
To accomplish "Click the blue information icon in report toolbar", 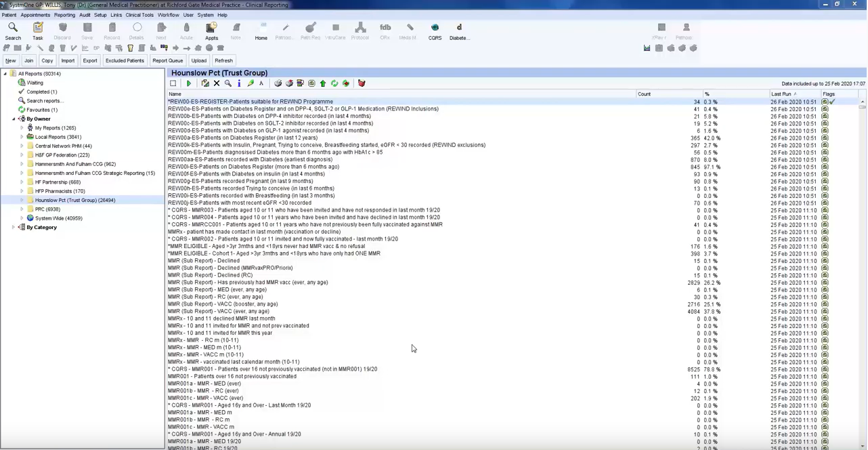I will [239, 83].
